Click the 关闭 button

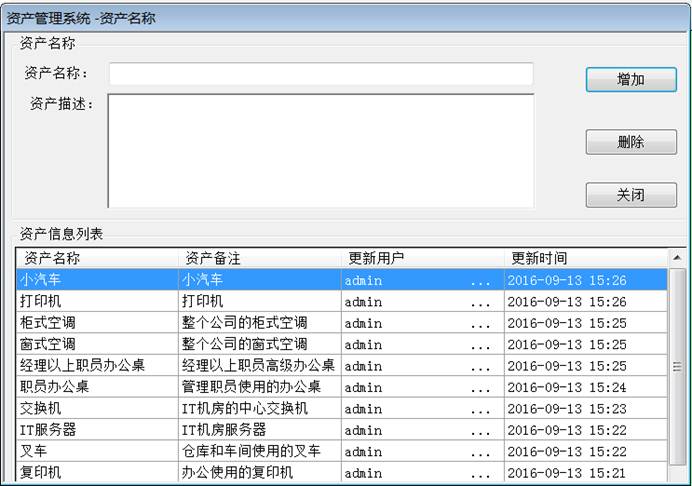tap(631, 195)
